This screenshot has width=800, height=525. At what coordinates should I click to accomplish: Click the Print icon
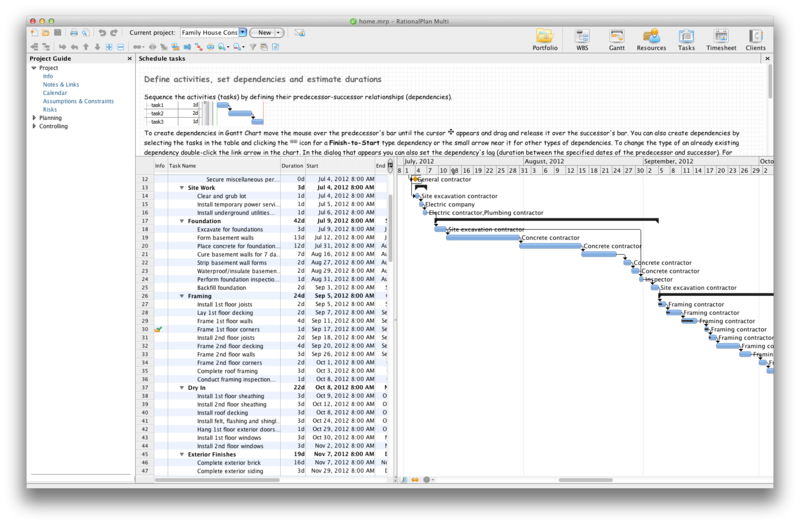(x=74, y=33)
